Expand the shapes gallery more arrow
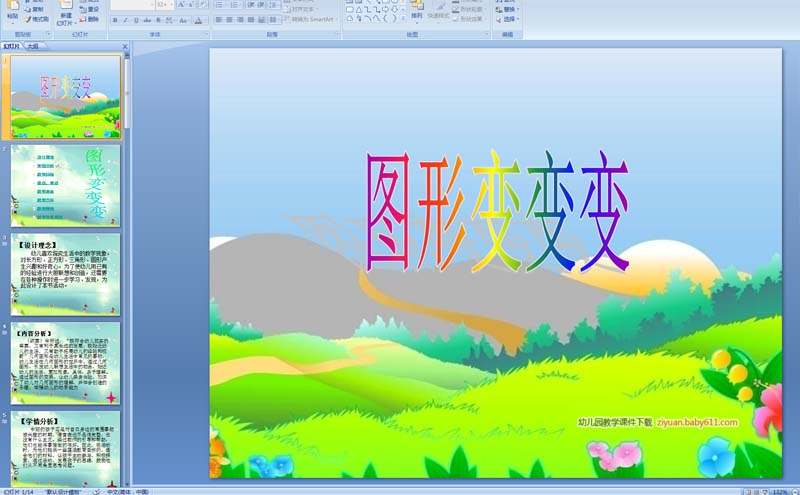The height and width of the screenshot is (495, 800). (403, 18)
